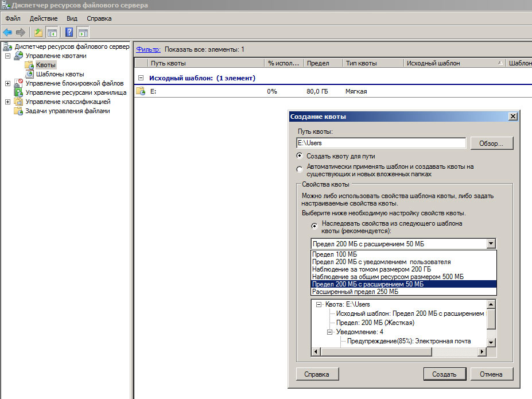
Task: Click the quota template combo box arrow
Action: tap(490, 243)
